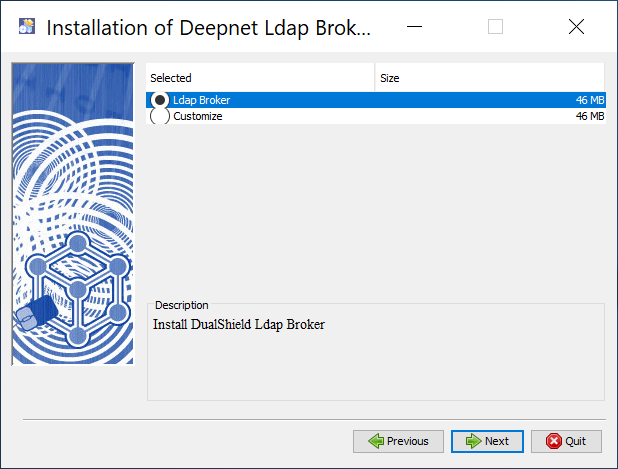Click the greyed-out maximize button
Image resolution: width=618 pixels, height=469 pixels.
click(x=495, y=27)
